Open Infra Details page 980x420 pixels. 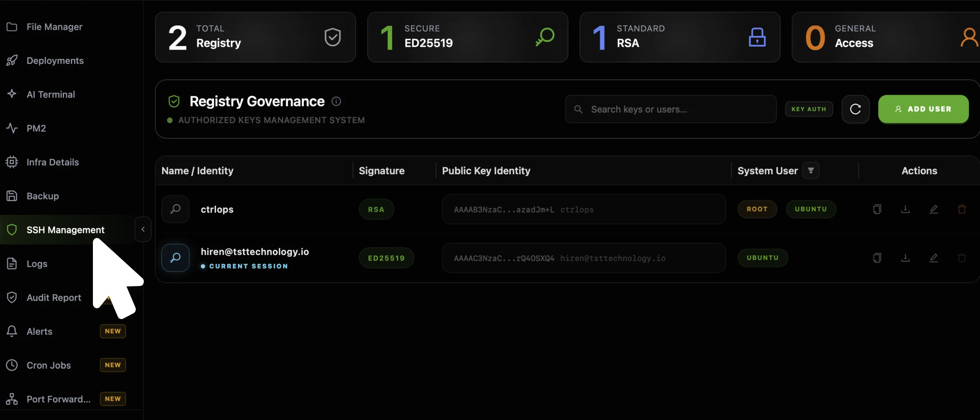point(53,162)
